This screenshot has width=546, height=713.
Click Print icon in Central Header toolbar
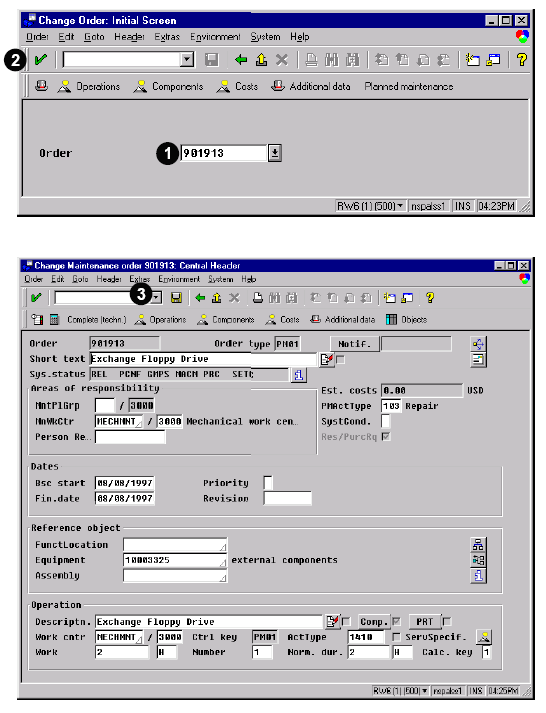coord(258,298)
